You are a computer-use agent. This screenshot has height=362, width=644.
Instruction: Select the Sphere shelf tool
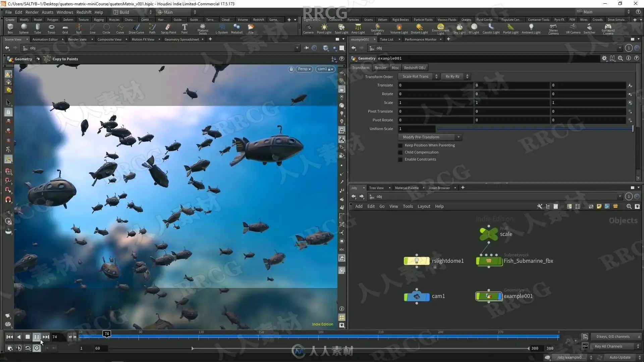[23, 28]
